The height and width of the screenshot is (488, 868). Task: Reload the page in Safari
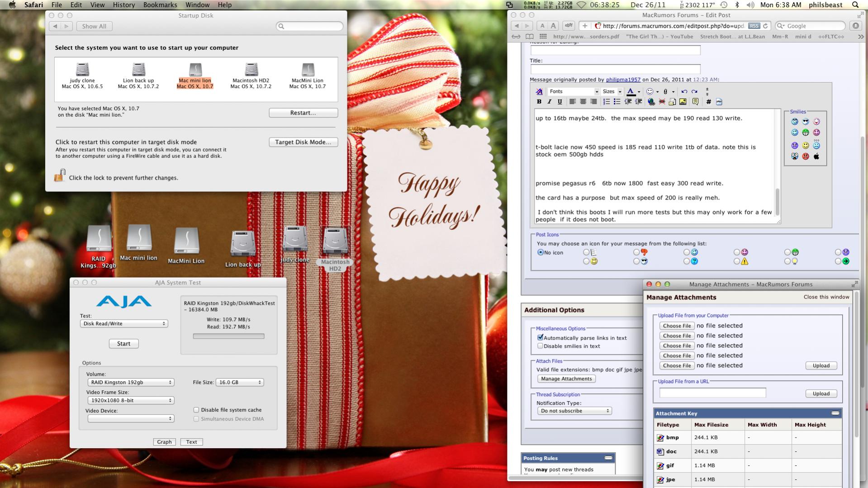[x=765, y=26]
